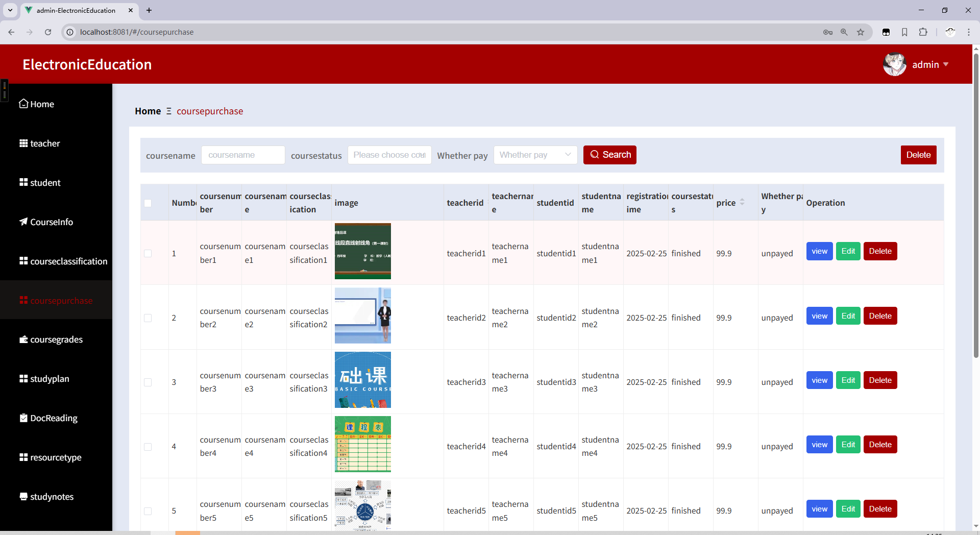
Task: Click the courseclassification grid icon
Action: click(x=23, y=261)
